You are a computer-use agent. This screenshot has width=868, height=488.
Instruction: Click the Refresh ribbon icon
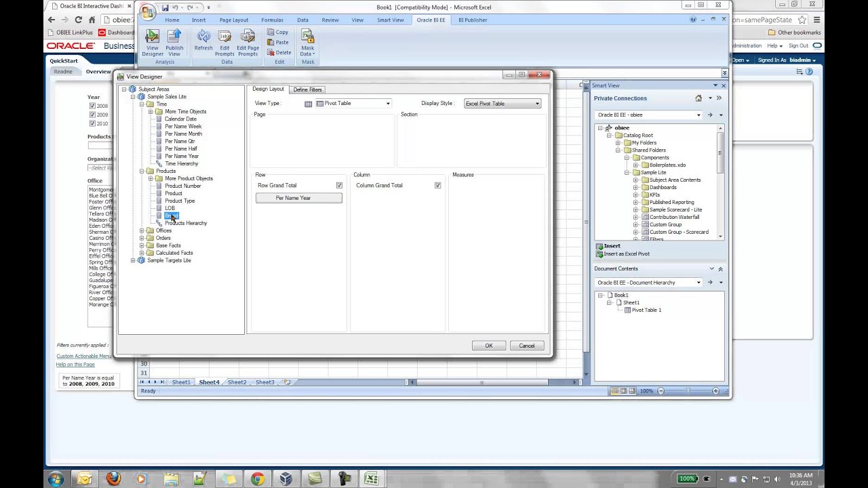[203, 40]
